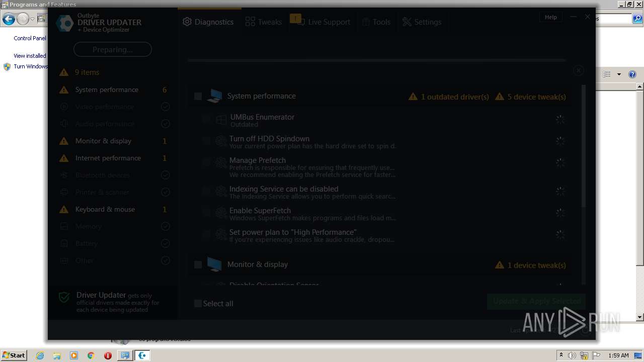644x362 pixels.
Task: Click the Internet performance warning icon
Action: 64,158
